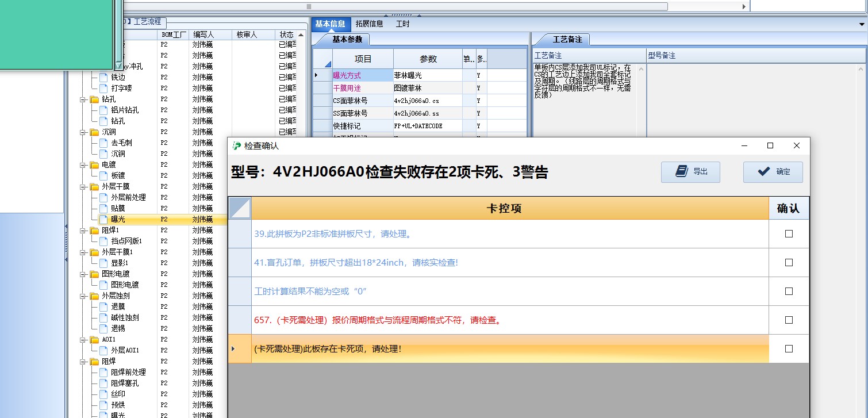
Task: Collapse the 沉铜 tree group
Action: point(82,132)
